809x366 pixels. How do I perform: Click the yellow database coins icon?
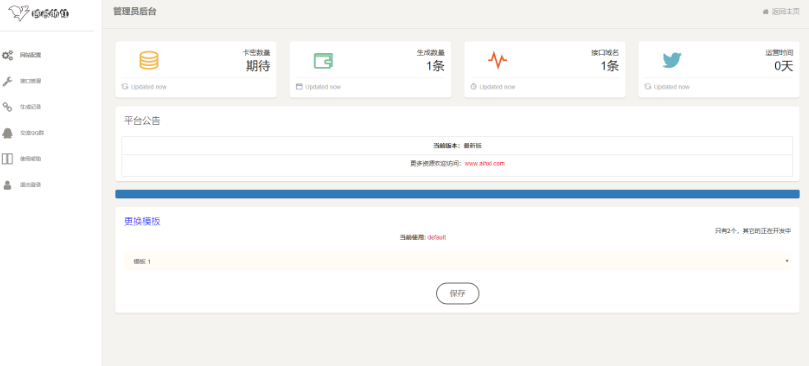tap(149, 60)
